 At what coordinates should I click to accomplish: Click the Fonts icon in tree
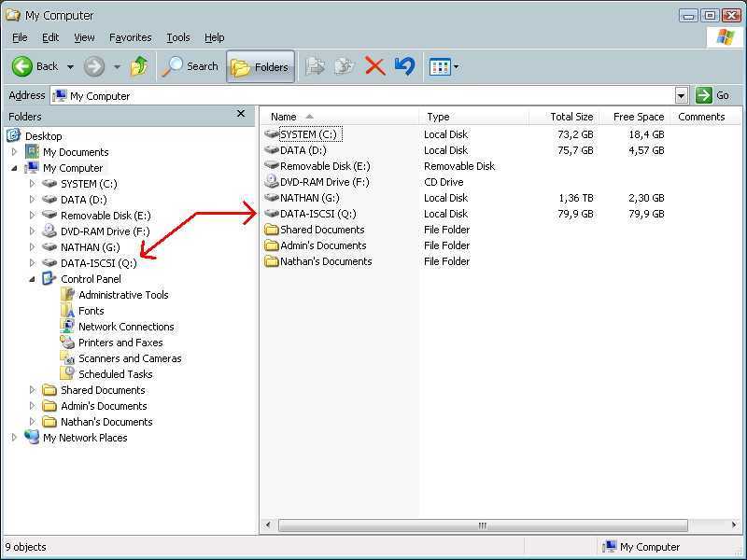(67, 311)
